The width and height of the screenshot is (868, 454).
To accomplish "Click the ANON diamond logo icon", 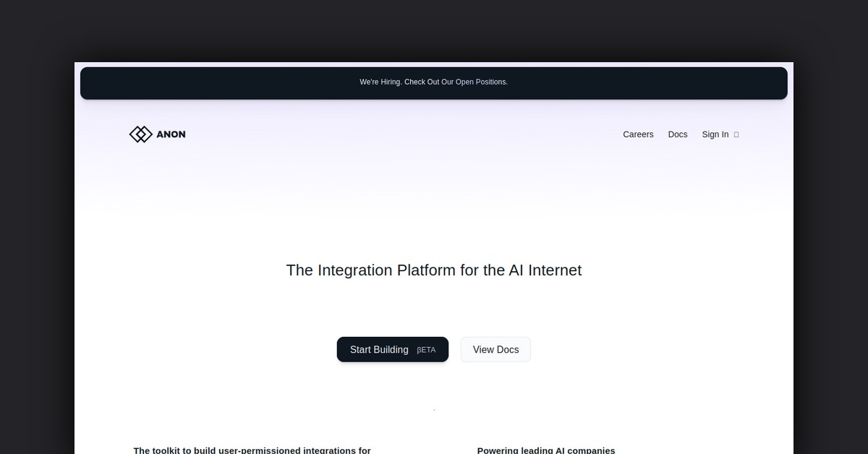I will point(140,134).
